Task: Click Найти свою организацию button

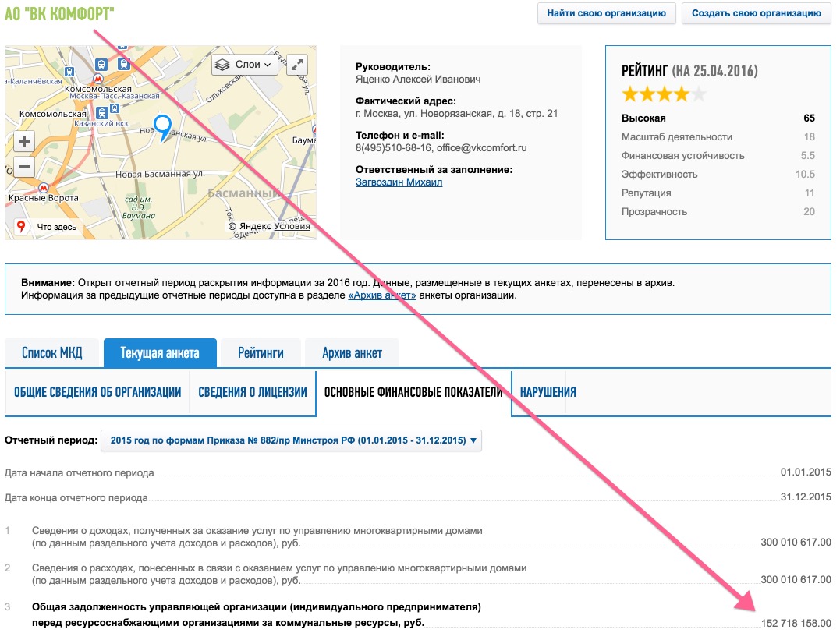Action: [x=607, y=13]
